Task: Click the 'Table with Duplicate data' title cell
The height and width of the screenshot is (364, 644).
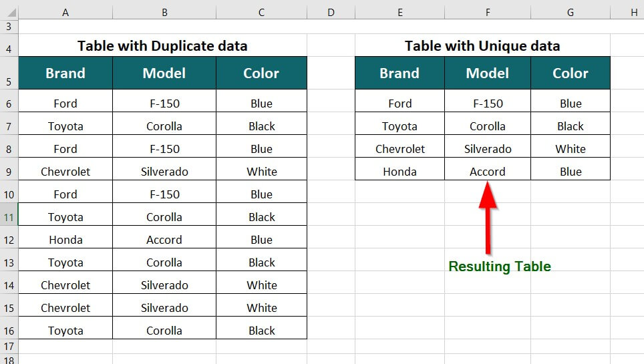Action: 162,46
